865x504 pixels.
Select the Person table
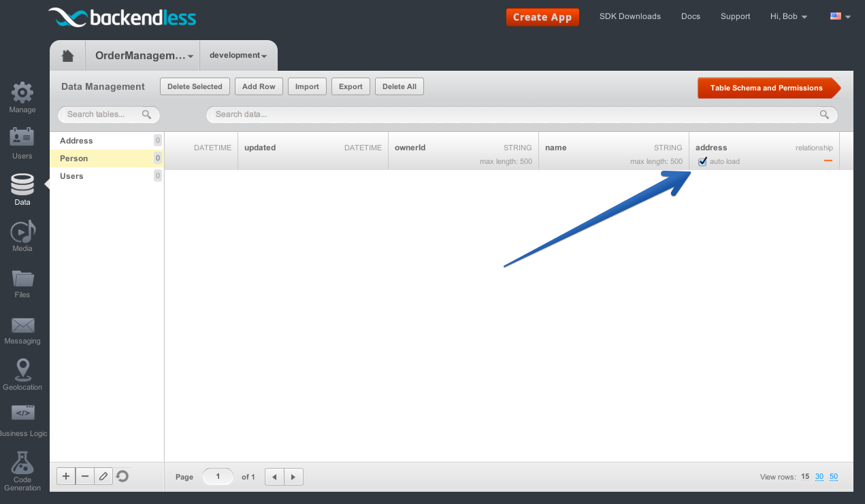pos(107,158)
